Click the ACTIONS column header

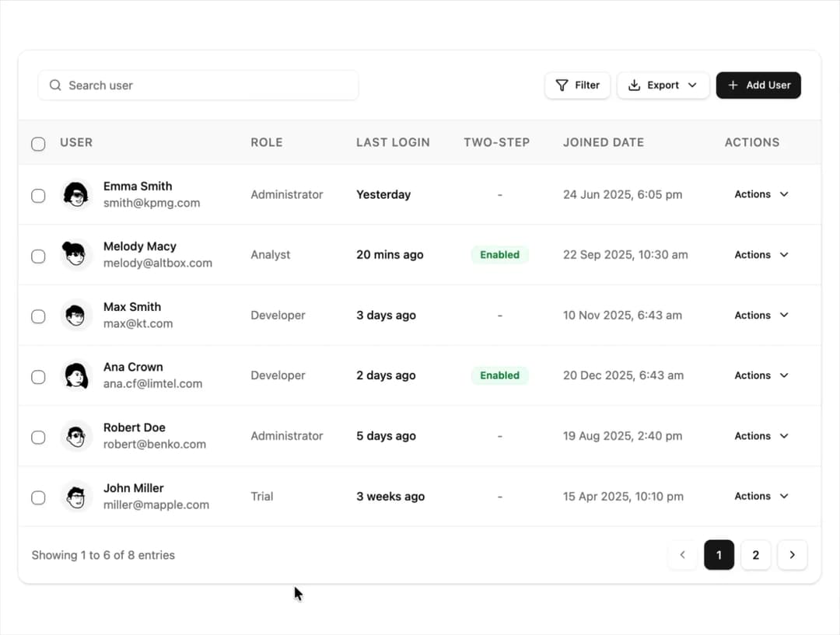tap(752, 142)
